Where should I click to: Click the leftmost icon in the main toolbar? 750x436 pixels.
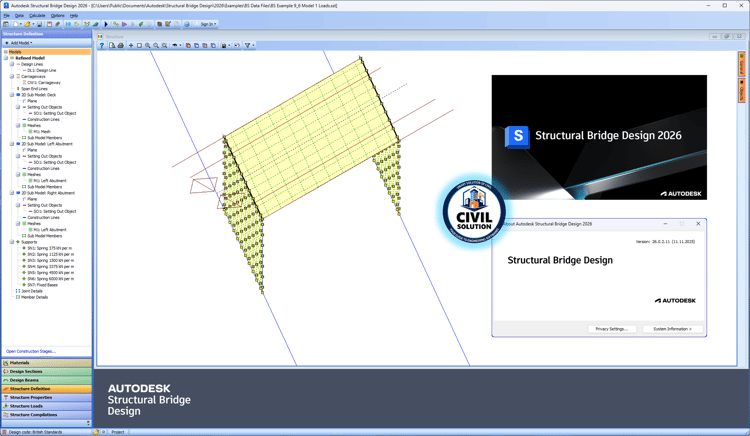point(6,24)
